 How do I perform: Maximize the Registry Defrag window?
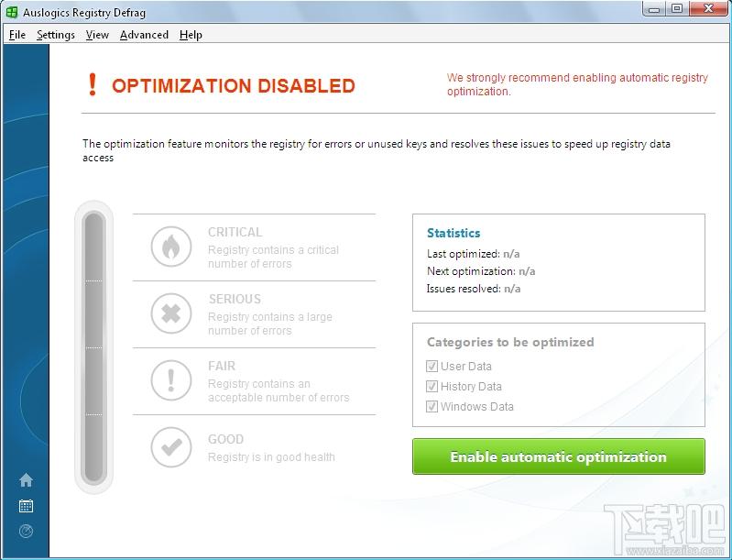pos(677,9)
